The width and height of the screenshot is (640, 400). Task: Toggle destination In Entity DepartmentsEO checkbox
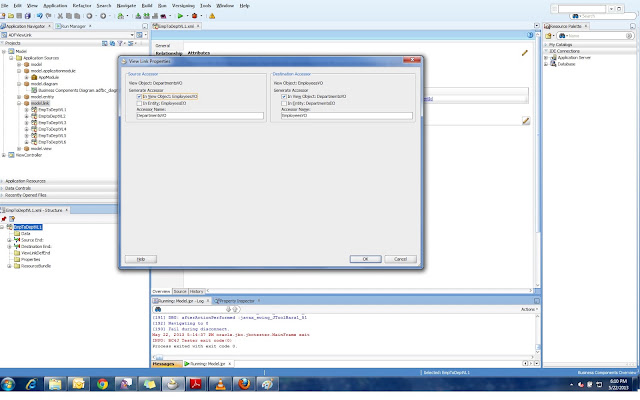(x=284, y=104)
